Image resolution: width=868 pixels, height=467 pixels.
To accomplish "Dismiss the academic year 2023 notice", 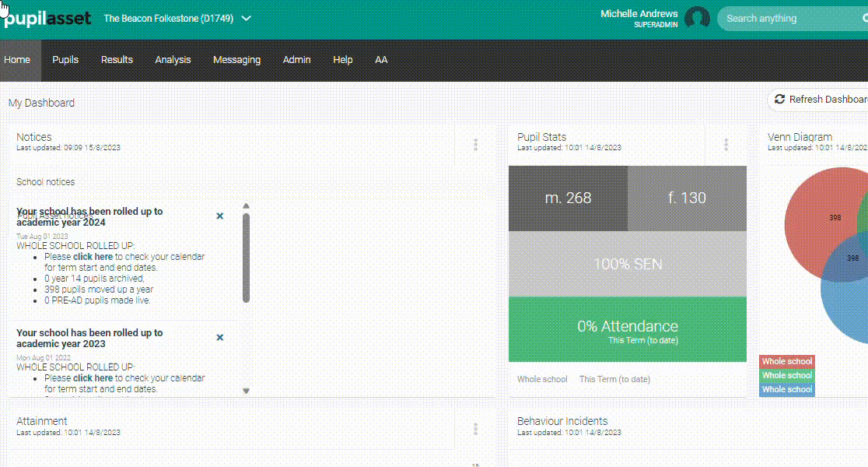I will click(x=219, y=338).
